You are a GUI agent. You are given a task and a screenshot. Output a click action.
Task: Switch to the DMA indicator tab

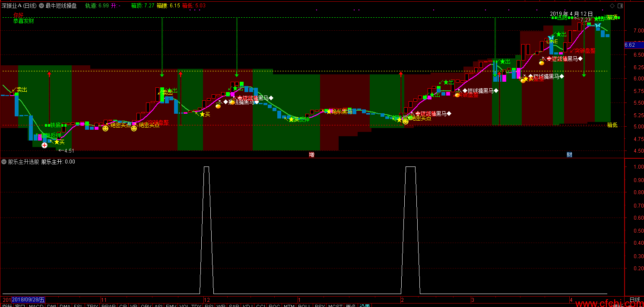coord(65,305)
